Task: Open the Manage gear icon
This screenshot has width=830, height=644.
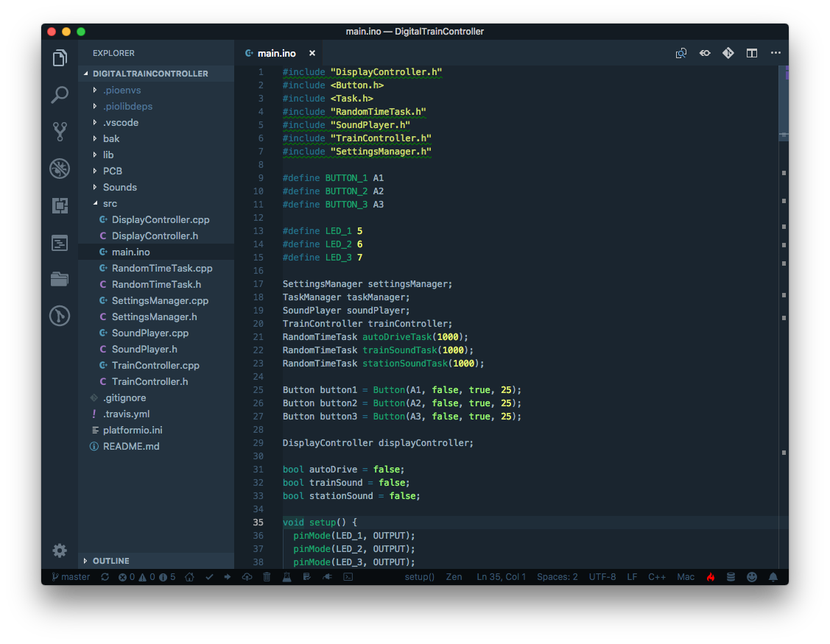Action: [60, 551]
